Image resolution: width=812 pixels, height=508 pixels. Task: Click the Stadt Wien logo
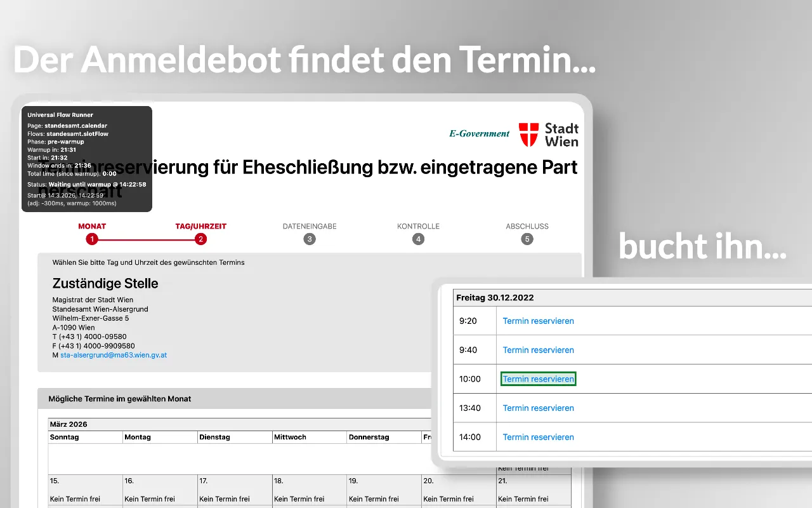coord(549,135)
